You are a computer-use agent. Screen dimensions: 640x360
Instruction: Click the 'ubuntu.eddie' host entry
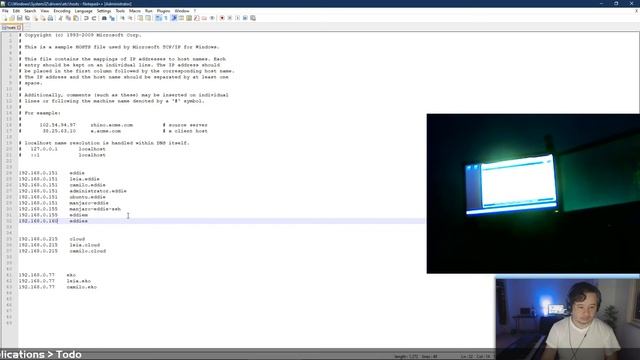(x=87, y=197)
